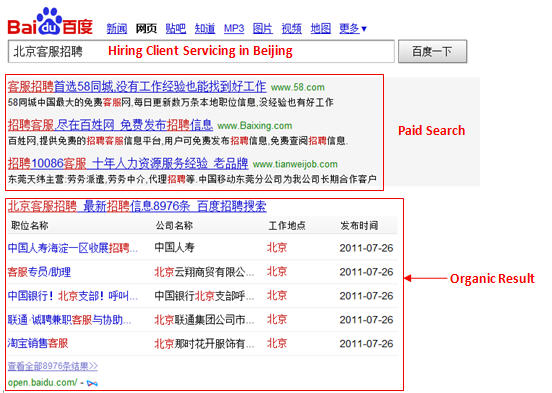
Task: Open the 视频 video tab
Action: (291, 28)
